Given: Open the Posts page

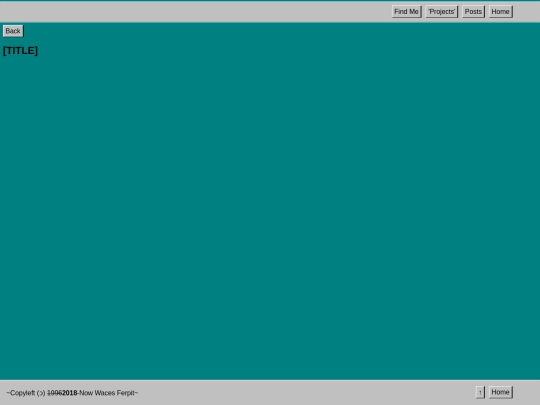Looking at the screenshot, I should coord(473,12).
